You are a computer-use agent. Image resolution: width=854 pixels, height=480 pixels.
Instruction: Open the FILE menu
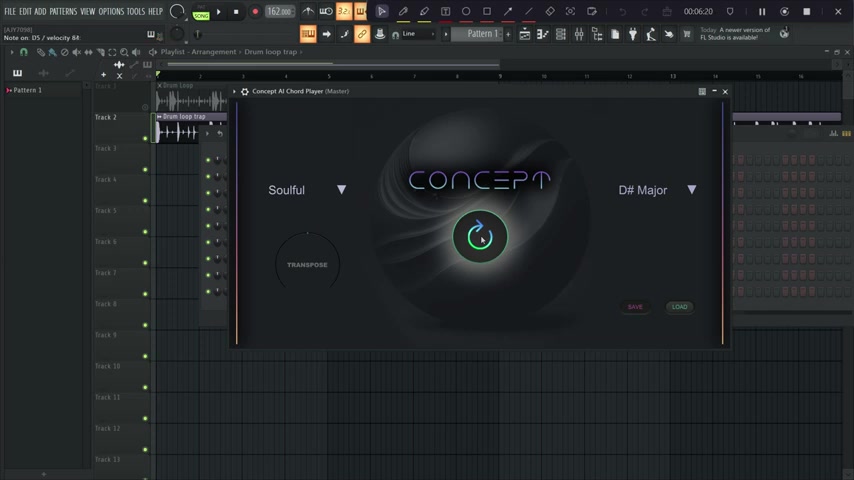pos(10,11)
